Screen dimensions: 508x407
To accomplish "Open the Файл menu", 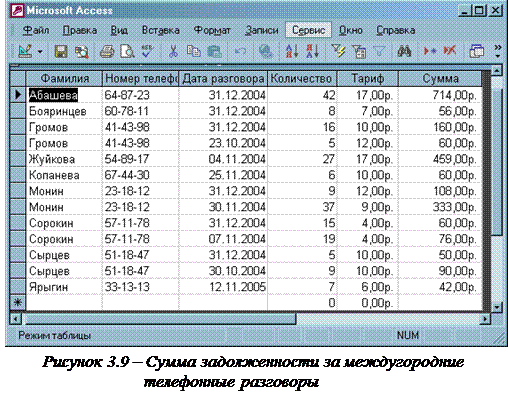I will (x=36, y=30).
